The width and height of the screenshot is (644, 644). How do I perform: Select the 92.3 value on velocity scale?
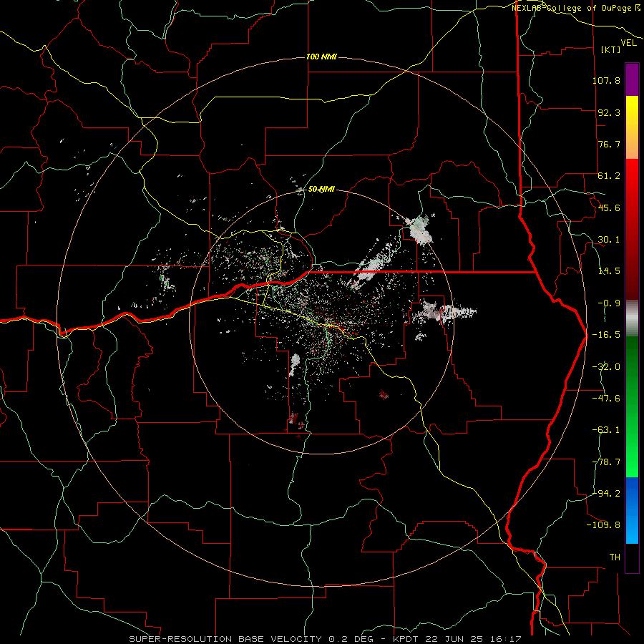609,112
